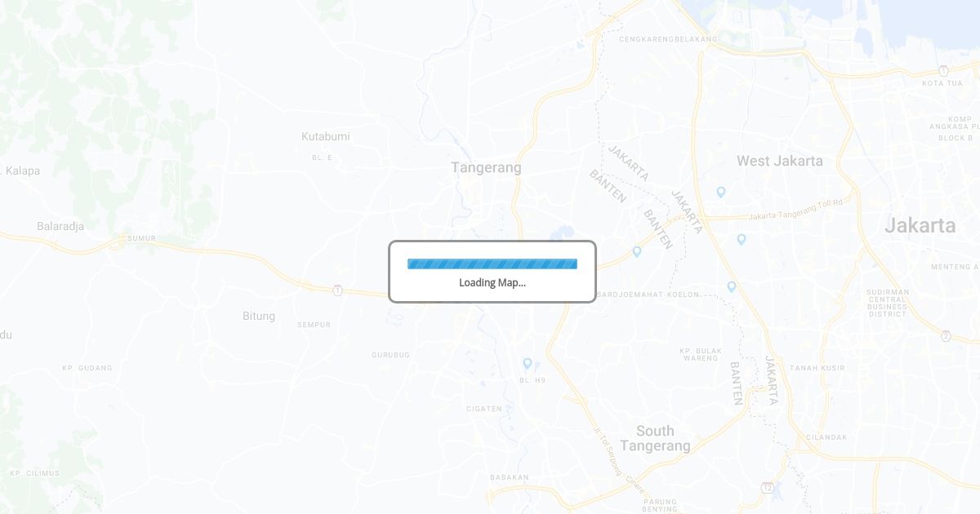This screenshot has height=514, width=980.
Task: Open the blue pin right of Sardjoemahat Koelon label
Action: point(731,286)
